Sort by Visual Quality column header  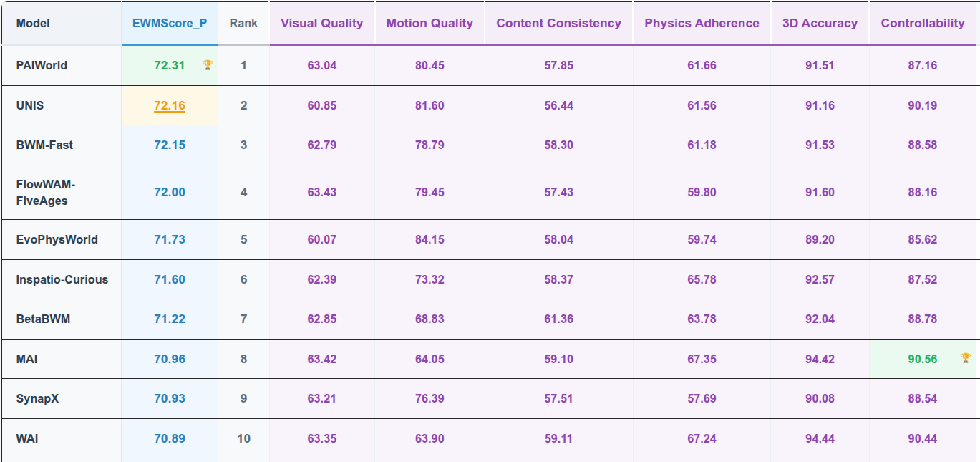click(322, 23)
